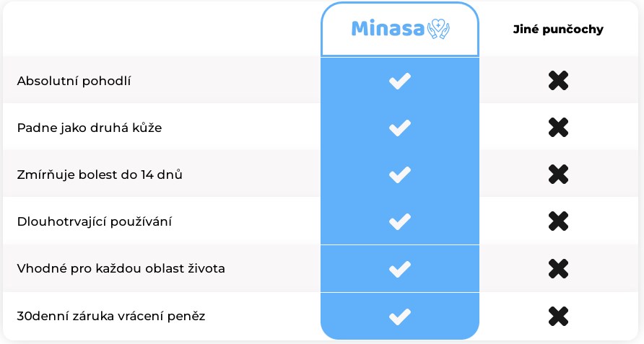Viewport: 644px width, 344px height.
Task: Click the checkmark for Zmírňuje bolest do 14 dnů
Action: point(400,175)
